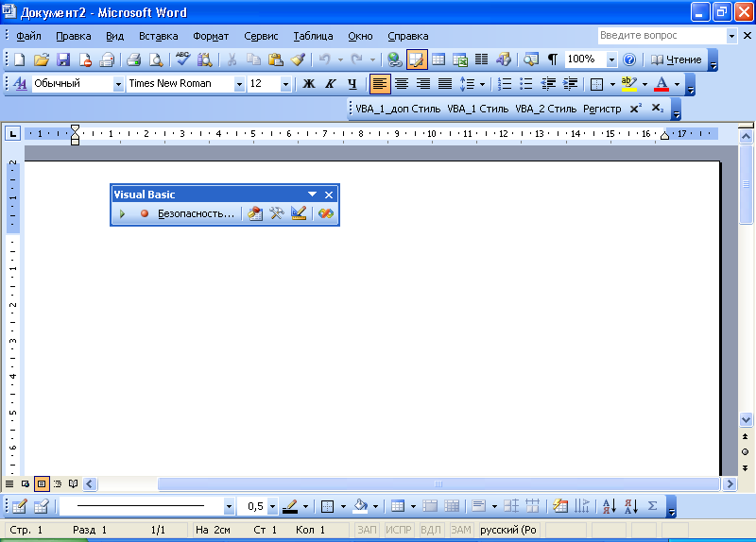756x542 pixels.
Task: Open the Control Toolbox with the tools icon
Action: click(277, 213)
